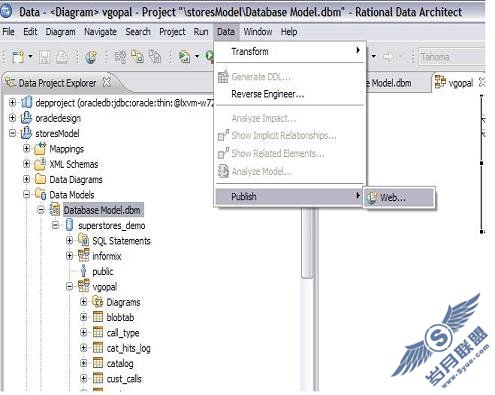Select the depproject project icon

tap(27, 102)
